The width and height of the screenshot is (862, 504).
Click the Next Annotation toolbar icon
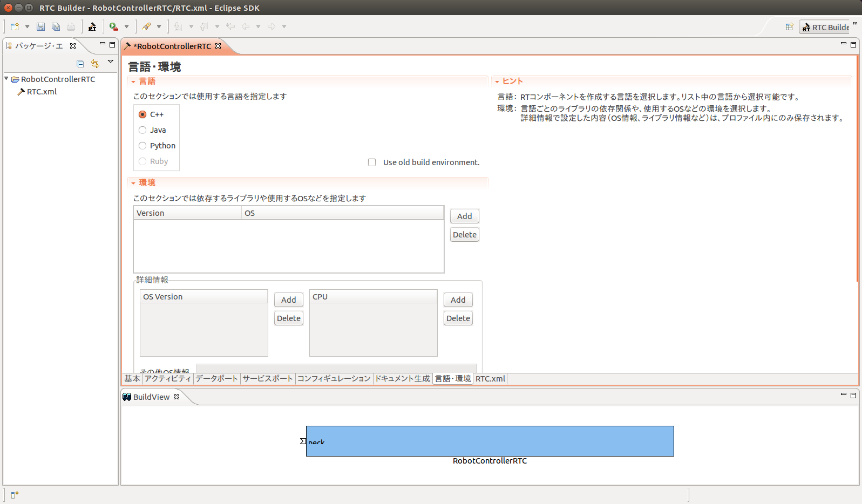click(x=178, y=26)
